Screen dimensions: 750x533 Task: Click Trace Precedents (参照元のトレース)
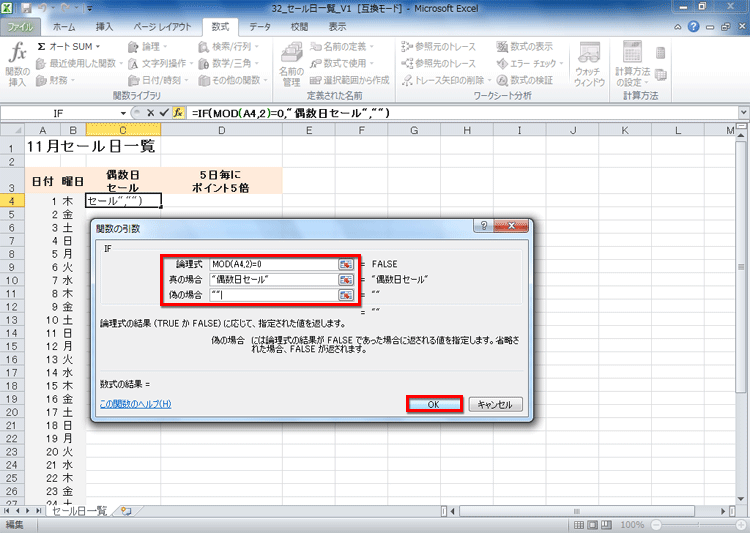[438, 46]
